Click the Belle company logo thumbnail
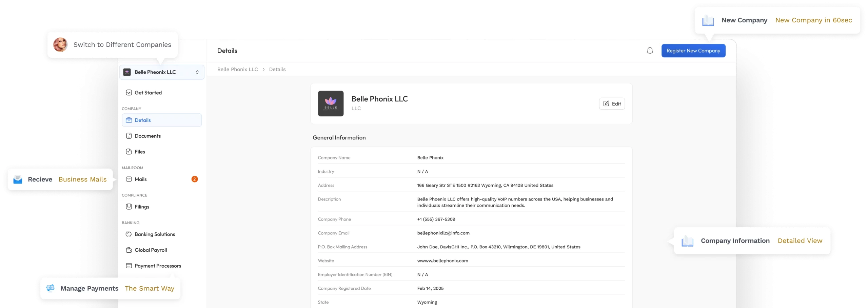The image size is (868, 308). (331, 103)
